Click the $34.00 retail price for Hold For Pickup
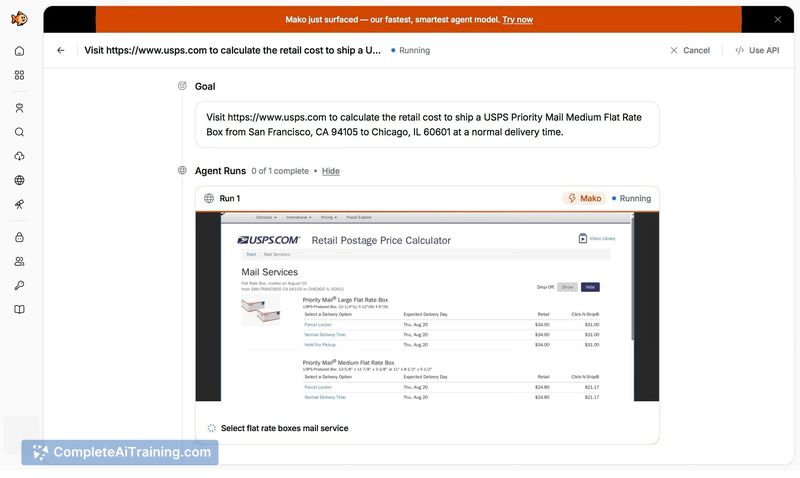This screenshot has height=478, width=800. (x=542, y=345)
